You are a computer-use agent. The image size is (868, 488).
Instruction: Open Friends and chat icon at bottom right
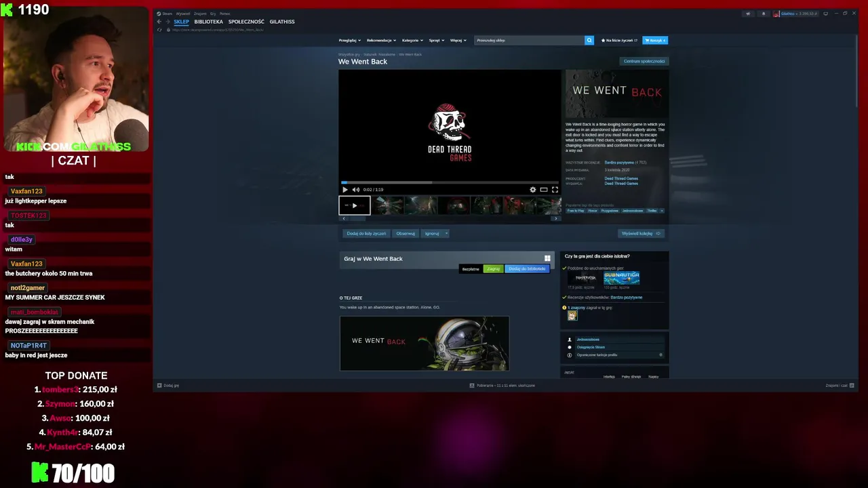point(852,386)
